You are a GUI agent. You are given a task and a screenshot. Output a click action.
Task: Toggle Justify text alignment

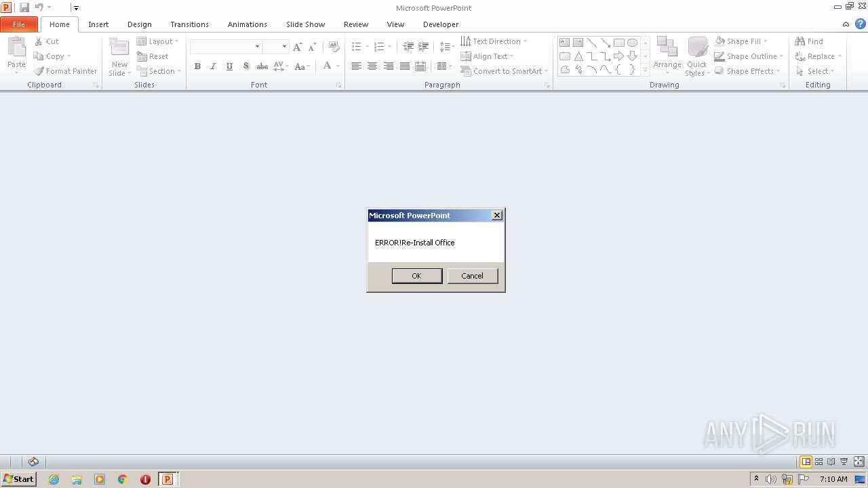coord(405,66)
